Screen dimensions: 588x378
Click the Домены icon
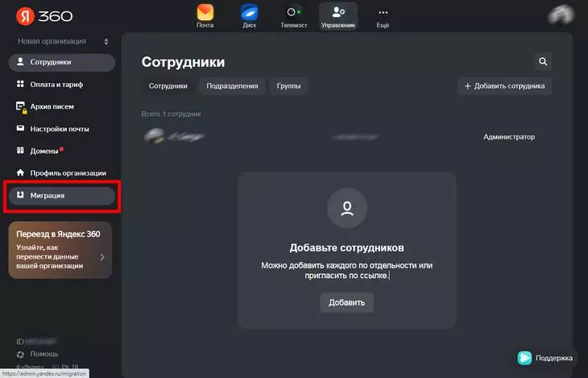20,151
